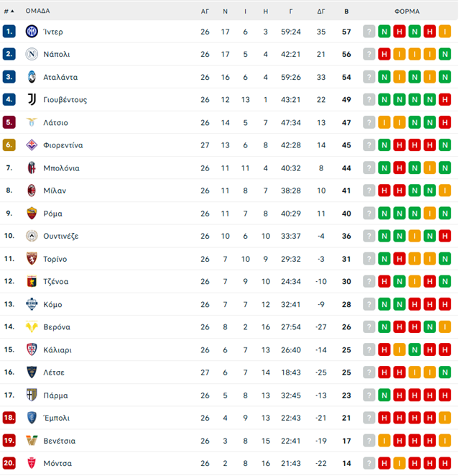462x476 pixels.
Task: Click the Monza red crest icon
Action: (32, 463)
